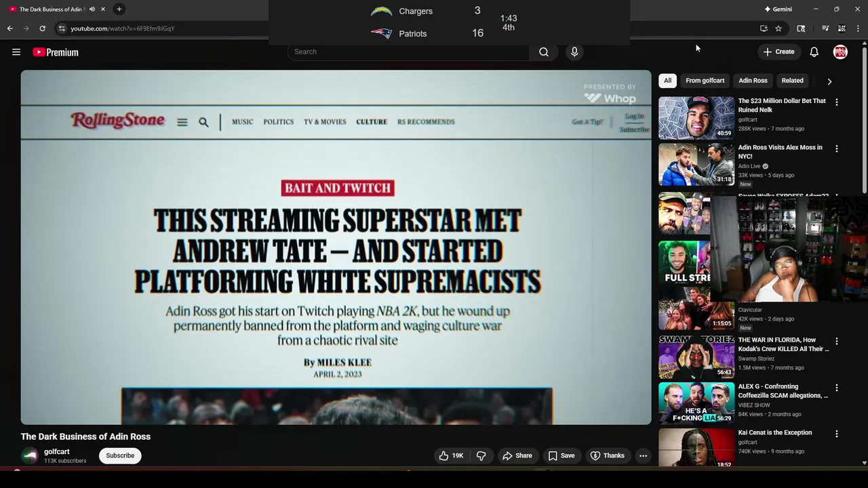Focus the YouTube search input field
The image size is (868, 488).
click(x=408, y=52)
